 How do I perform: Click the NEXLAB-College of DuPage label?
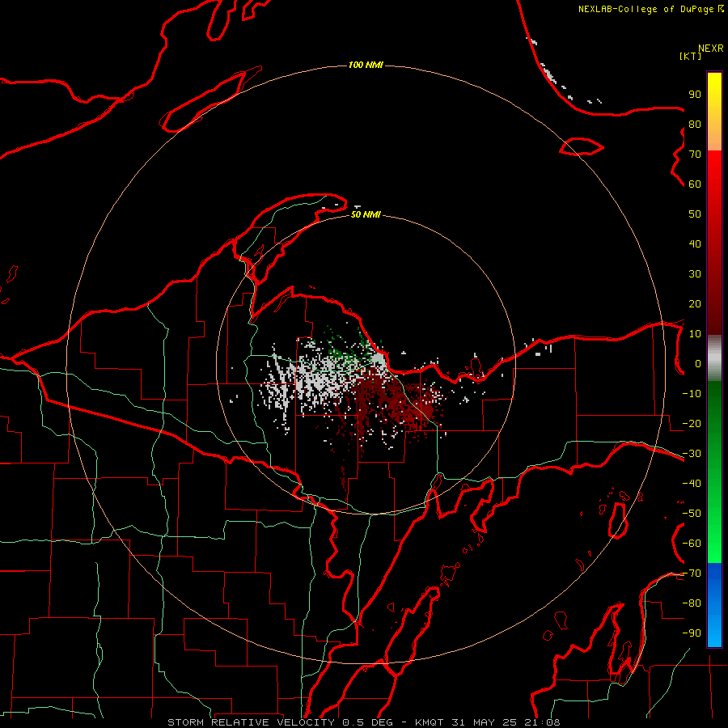point(651,9)
